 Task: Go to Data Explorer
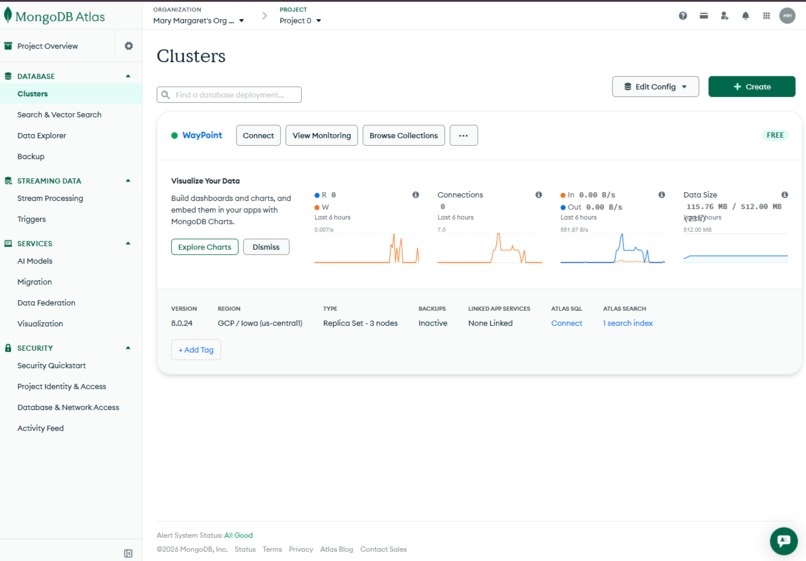tap(42, 136)
